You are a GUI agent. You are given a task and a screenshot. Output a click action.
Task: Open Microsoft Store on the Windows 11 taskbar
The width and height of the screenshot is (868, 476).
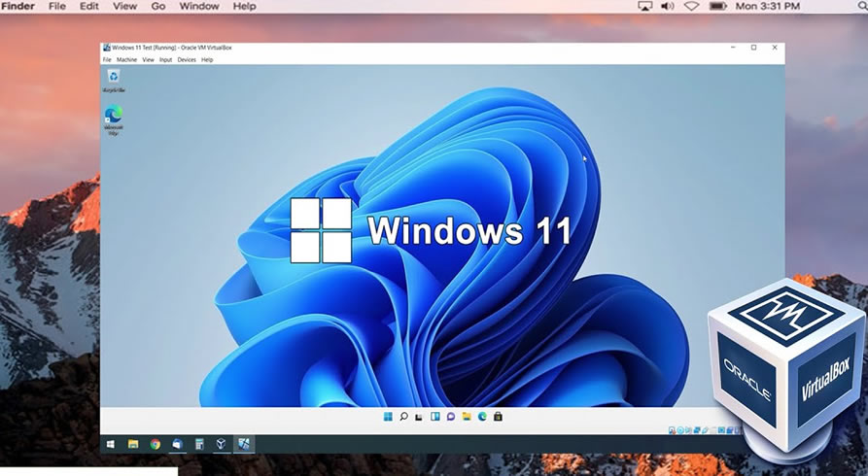(499, 417)
